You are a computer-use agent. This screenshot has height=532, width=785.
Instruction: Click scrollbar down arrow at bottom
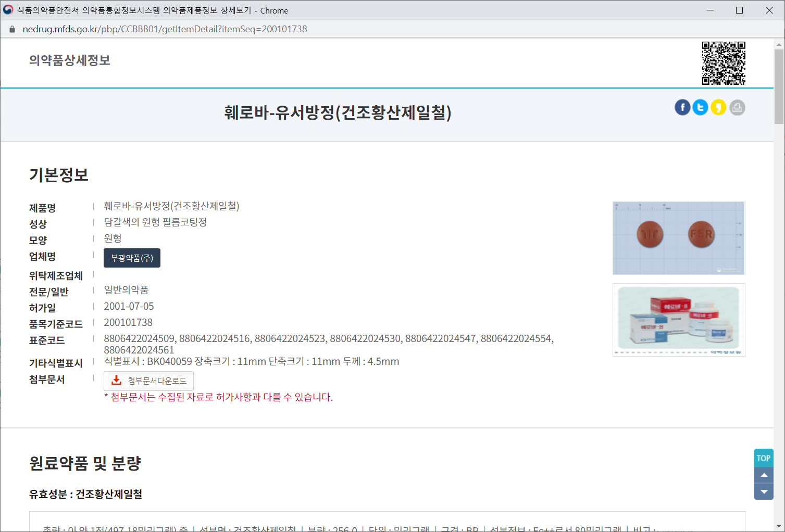(779, 526)
